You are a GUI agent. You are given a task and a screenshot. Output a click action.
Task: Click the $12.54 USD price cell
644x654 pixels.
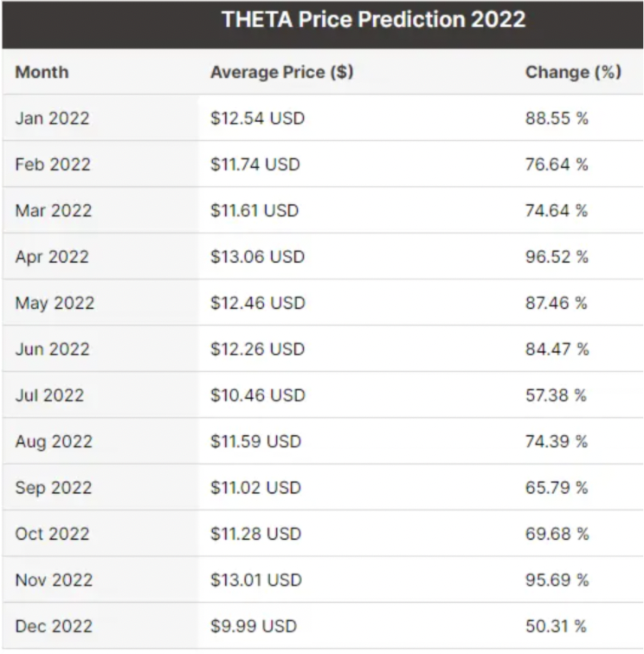(257, 119)
